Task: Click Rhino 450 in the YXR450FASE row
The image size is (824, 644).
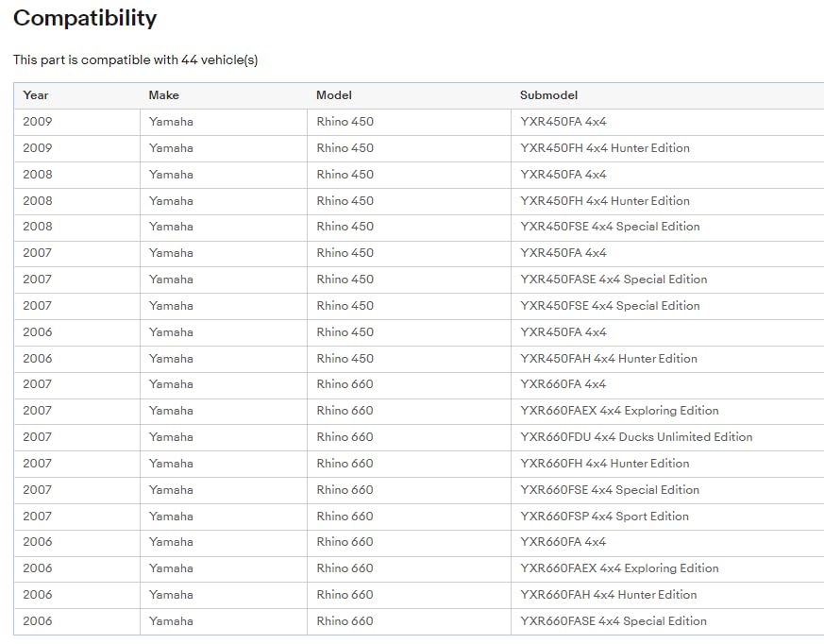Action: tap(345, 280)
